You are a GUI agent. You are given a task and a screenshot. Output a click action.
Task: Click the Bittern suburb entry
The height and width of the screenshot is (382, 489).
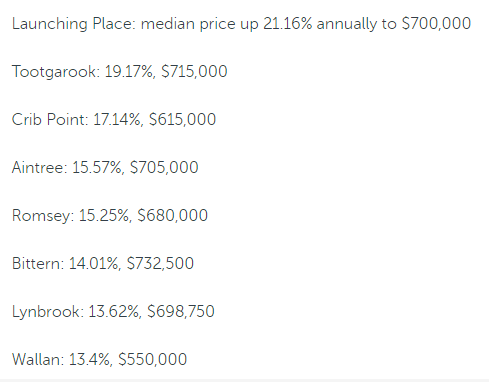103,263
